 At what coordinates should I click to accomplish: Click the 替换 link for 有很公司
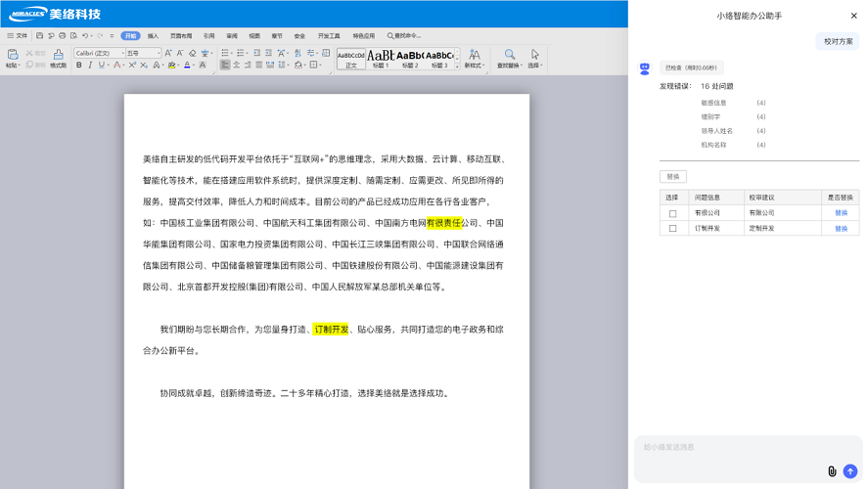(841, 213)
